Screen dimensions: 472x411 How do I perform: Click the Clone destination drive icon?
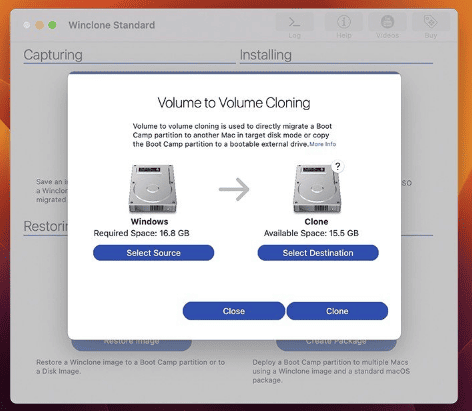[317, 189]
